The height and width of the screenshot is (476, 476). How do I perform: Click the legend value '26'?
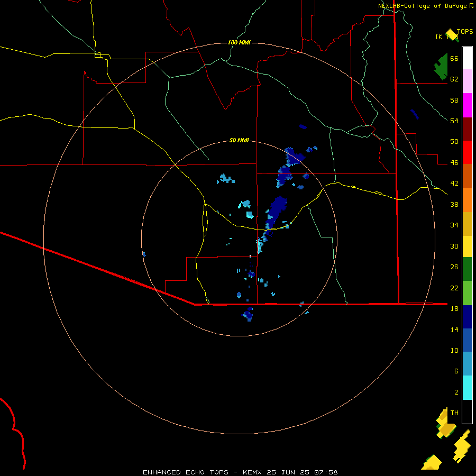[x=454, y=267]
